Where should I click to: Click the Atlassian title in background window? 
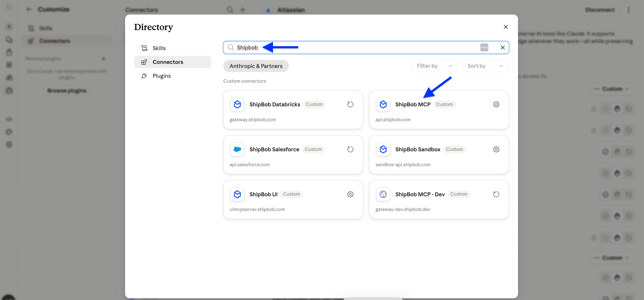pyautogui.click(x=291, y=10)
